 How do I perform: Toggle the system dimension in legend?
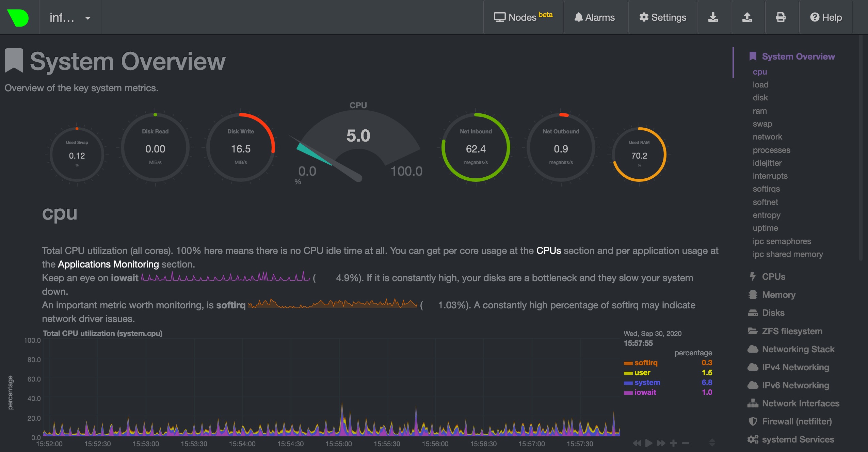pos(647,383)
